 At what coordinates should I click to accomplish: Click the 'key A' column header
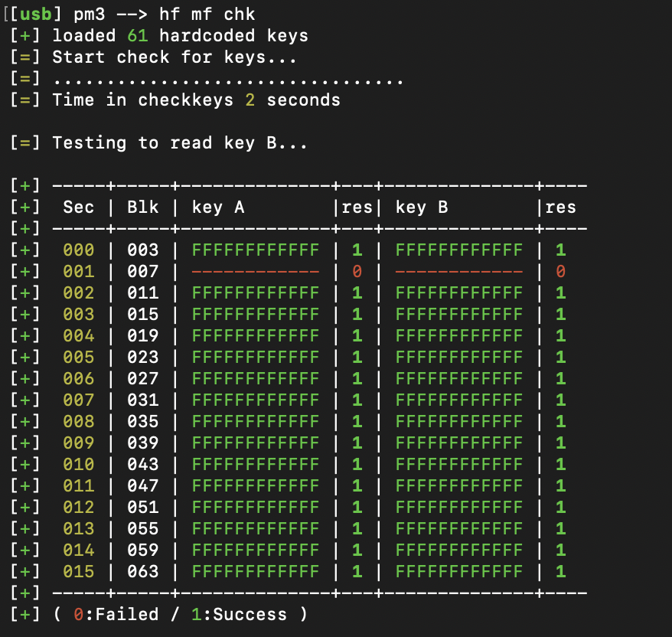coord(218,207)
